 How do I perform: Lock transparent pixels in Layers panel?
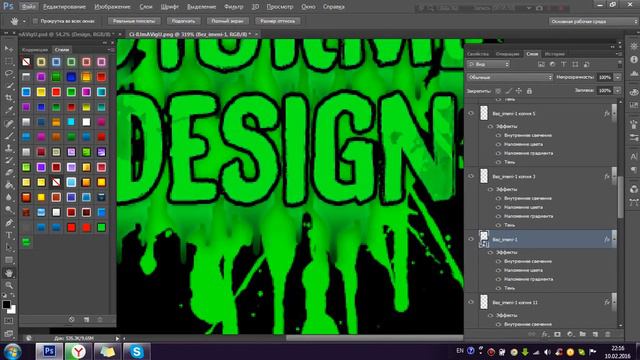tap(498, 91)
